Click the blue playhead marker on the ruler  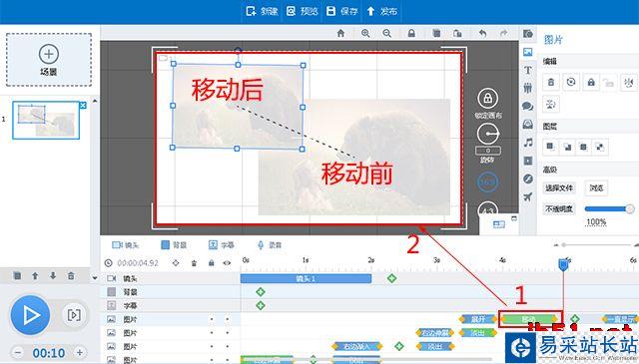pyautogui.click(x=563, y=264)
